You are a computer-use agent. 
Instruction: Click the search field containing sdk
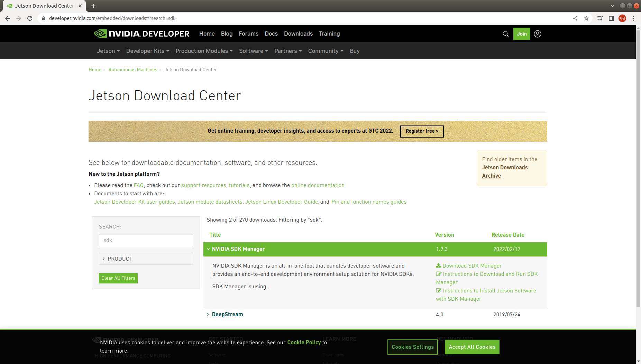click(146, 241)
